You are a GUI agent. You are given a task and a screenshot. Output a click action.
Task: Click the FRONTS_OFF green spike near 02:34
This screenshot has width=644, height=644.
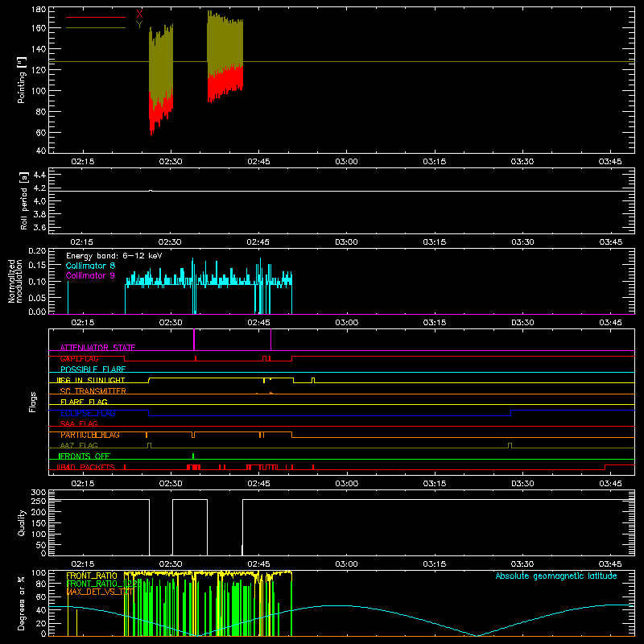[x=193, y=456]
